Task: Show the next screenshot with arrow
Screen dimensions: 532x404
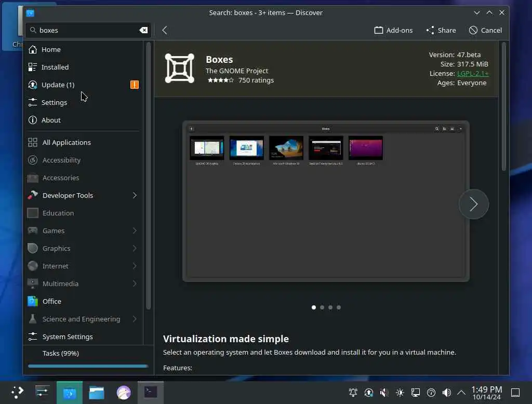Action: tap(474, 204)
